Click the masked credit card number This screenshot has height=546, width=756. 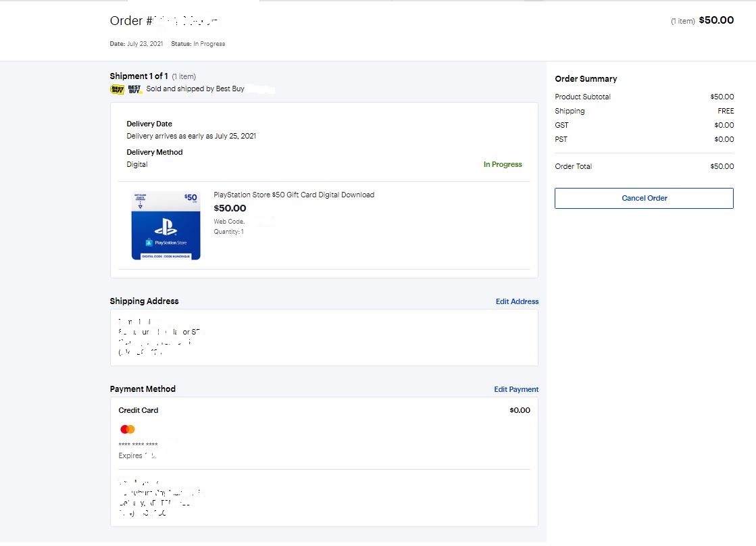(x=138, y=445)
